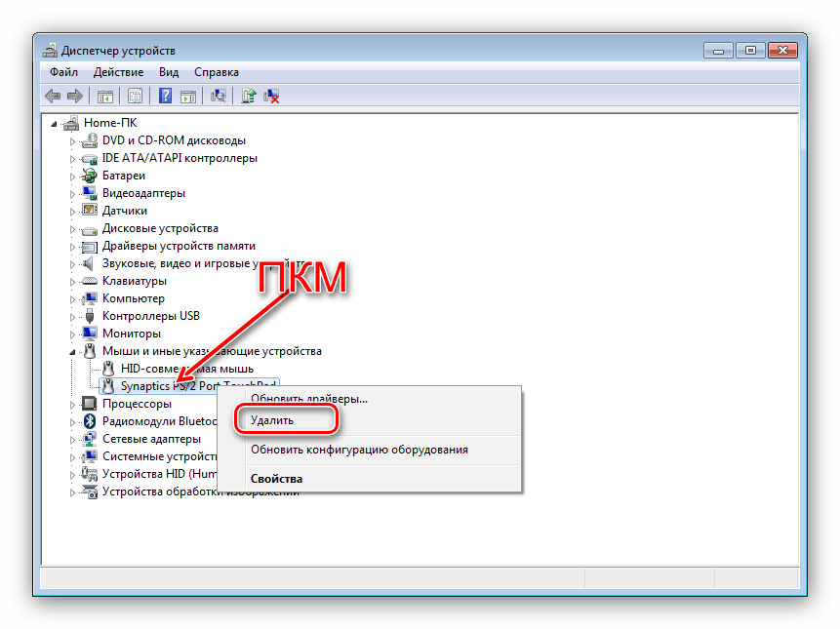The height and width of the screenshot is (629, 840).
Task: Click the Uninstall device icon with red X
Action: point(271,97)
